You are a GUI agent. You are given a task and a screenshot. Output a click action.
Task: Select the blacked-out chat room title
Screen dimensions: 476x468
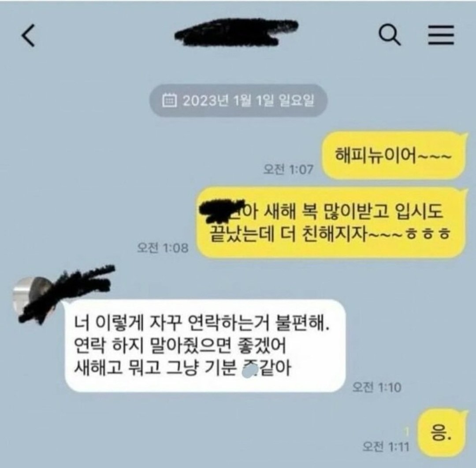[x=236, y=33]
